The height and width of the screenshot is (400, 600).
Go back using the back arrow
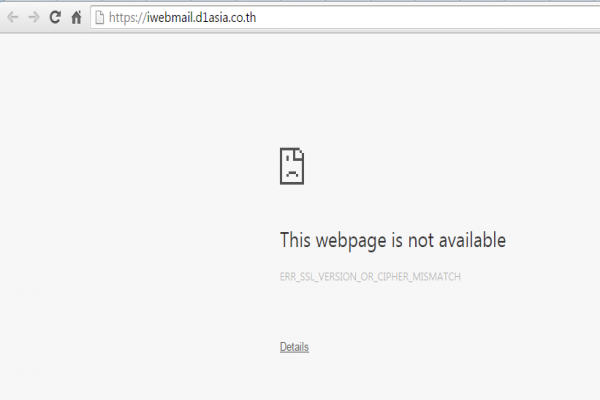click(x=13, y=17)
